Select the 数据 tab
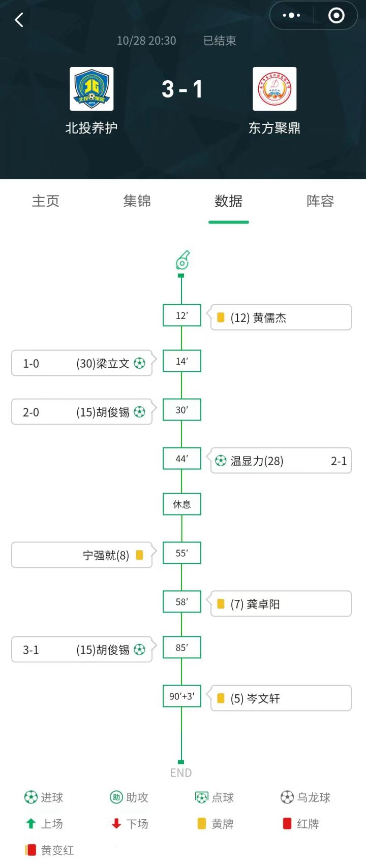This screenshot has width=366, height=868. [229, 201]
